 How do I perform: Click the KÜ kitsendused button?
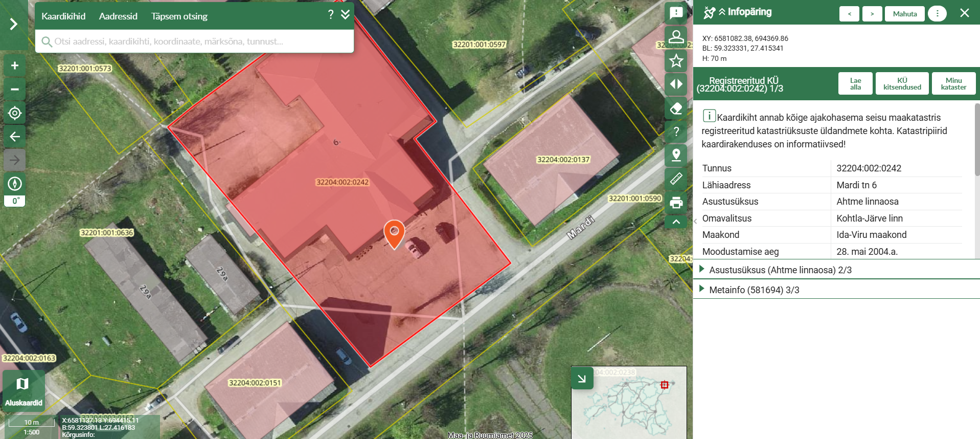(x=902, y=84)
